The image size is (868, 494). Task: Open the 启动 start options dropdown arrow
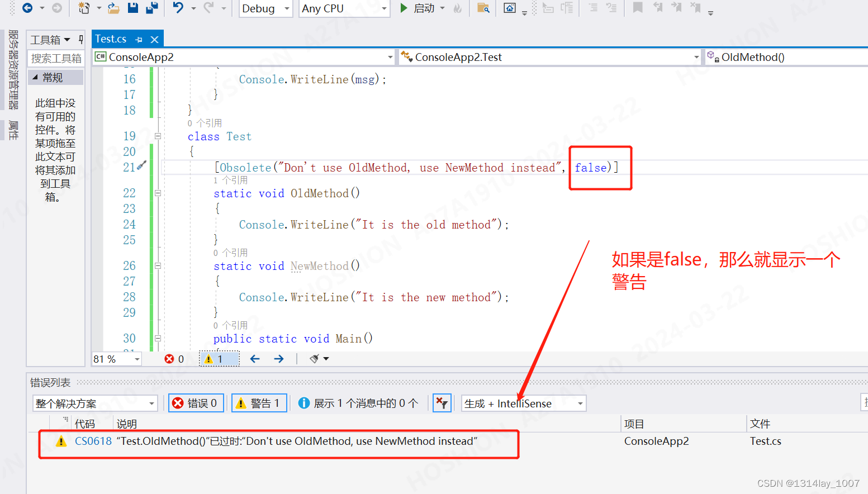[443, 8]
